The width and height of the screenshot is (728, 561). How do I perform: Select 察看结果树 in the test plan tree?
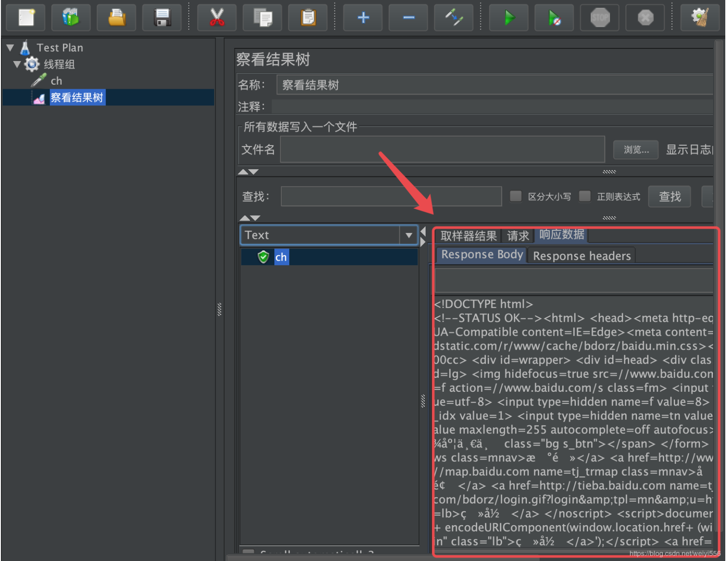[77, 97]
